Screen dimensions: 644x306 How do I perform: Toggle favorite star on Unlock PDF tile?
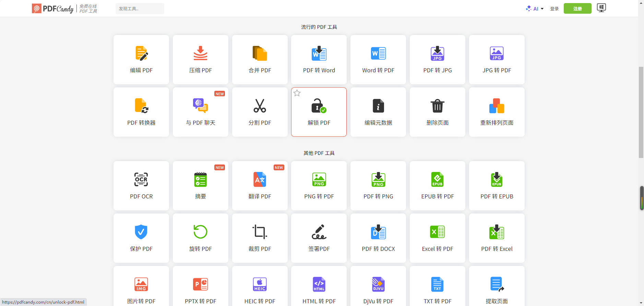(x=297, y=93)
